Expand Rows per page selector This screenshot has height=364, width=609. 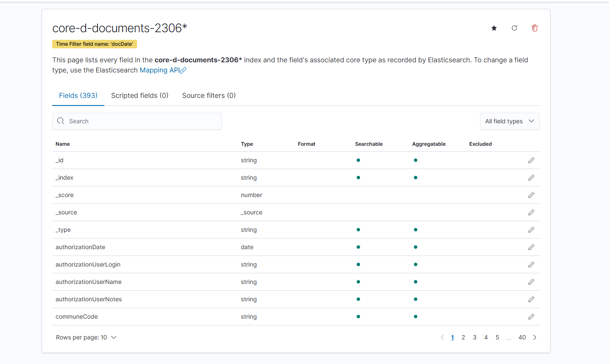point(86,337)
